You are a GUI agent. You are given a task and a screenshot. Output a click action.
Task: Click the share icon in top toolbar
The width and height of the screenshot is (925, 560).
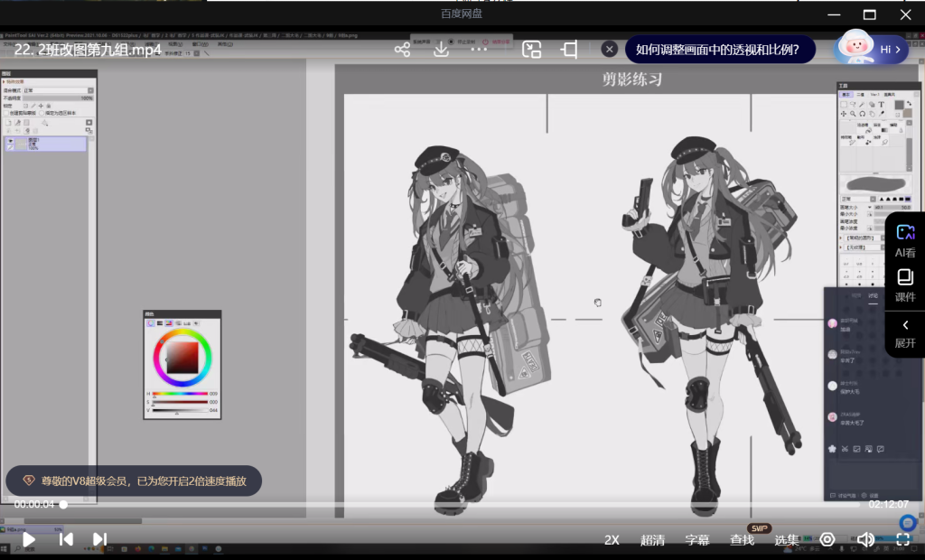point(402,50)
